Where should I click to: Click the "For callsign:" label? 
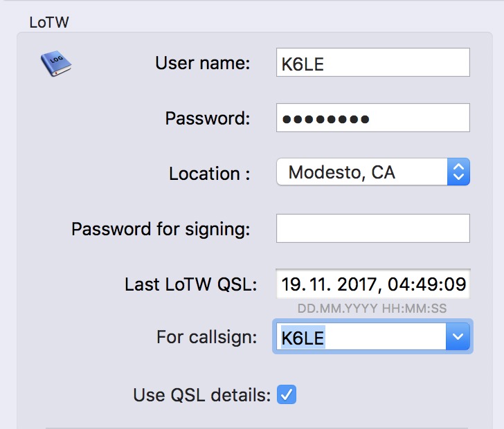tap(206, 338)
